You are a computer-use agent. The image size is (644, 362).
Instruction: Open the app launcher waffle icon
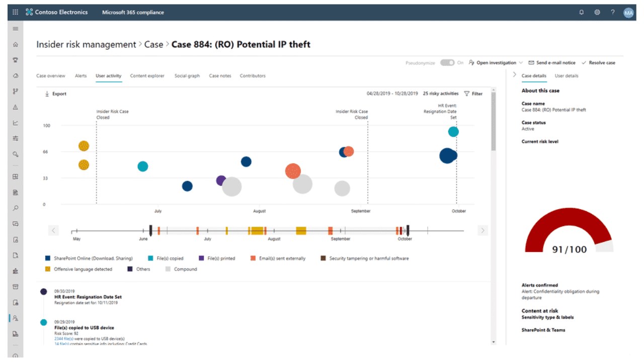coord(16,12)
